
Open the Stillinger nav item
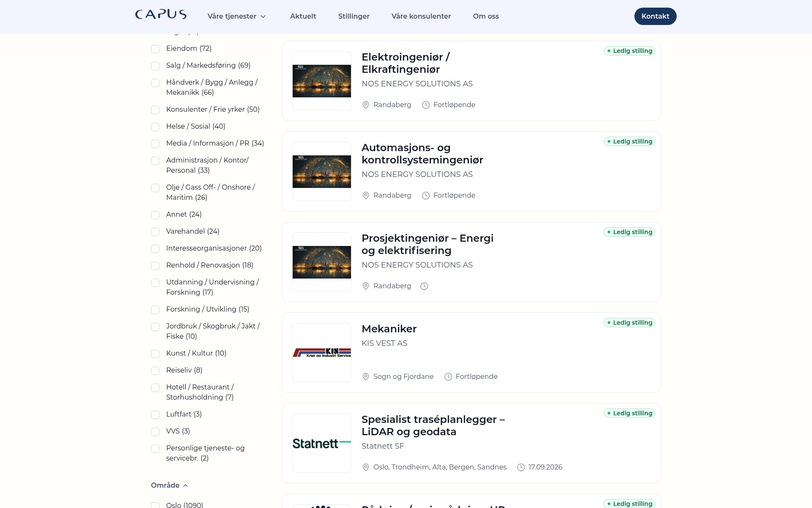pos(354,16)
